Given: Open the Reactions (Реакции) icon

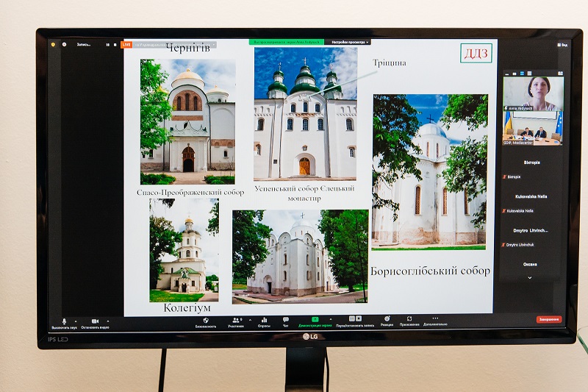Looking at the screenshot, I should [387, 320].
